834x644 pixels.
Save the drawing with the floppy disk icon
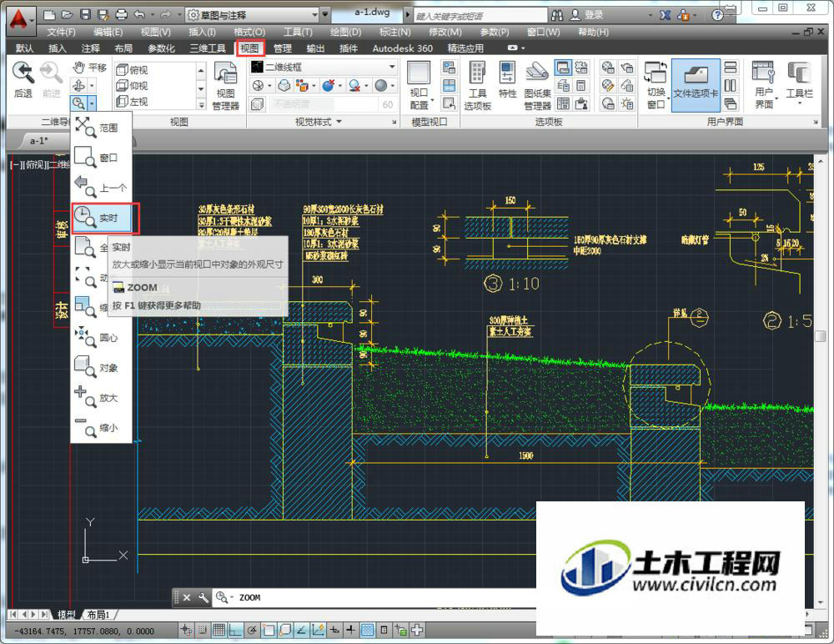(x=85, y=15)
